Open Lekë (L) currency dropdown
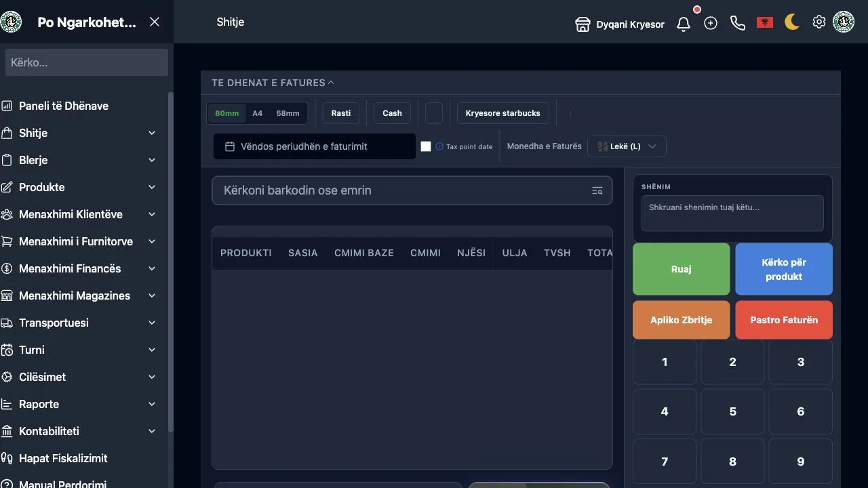Image resolution: width=868 pixels, height=488 pixels. pyautogui.click(x=627, y=146)
